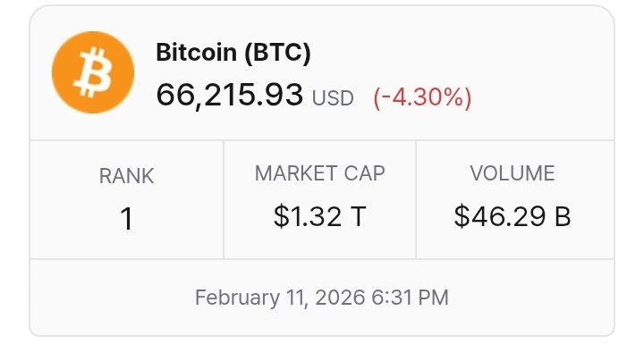Click the USD currency label
644x361 pixels.
click(333, 98)
